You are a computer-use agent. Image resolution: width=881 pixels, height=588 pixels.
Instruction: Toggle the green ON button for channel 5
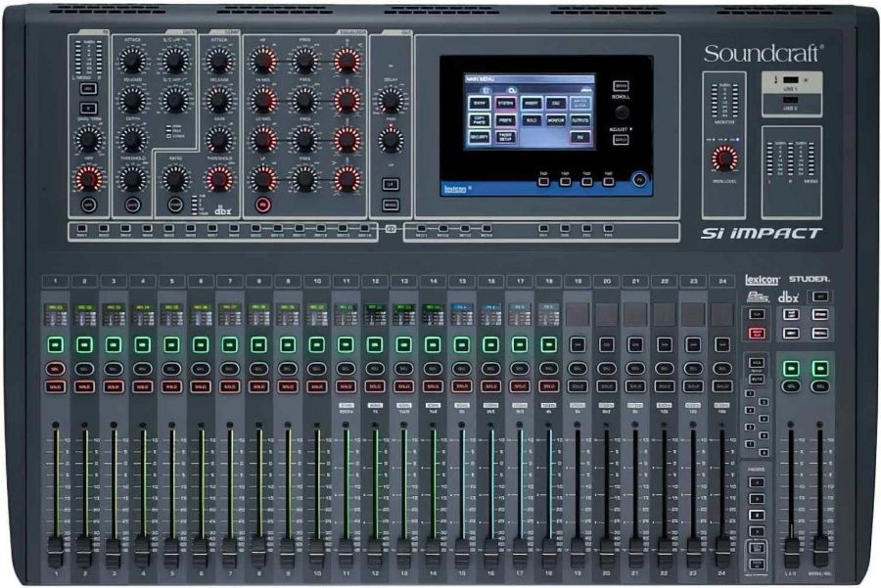(x=171, y=344)
